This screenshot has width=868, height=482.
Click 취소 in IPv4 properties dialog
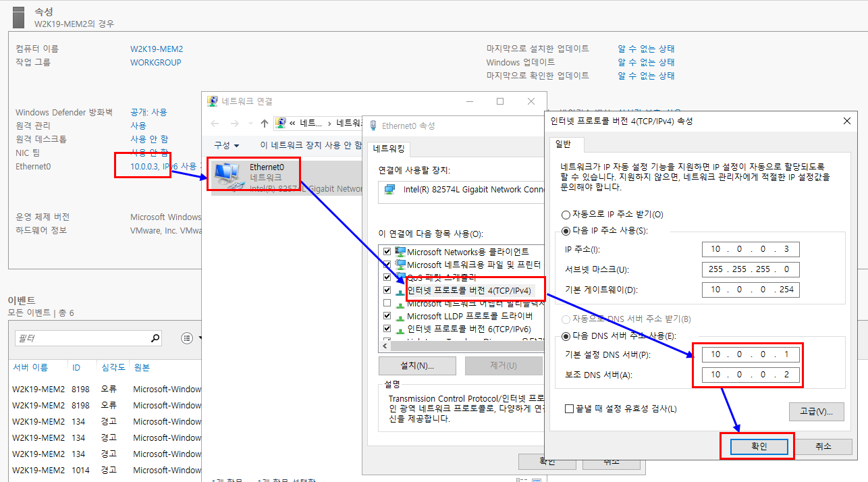click(823, 447)
